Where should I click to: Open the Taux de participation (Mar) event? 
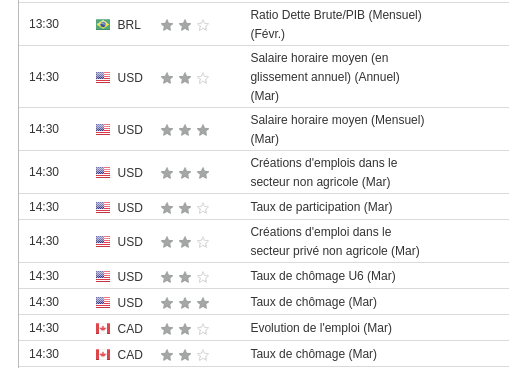point(321,207)
